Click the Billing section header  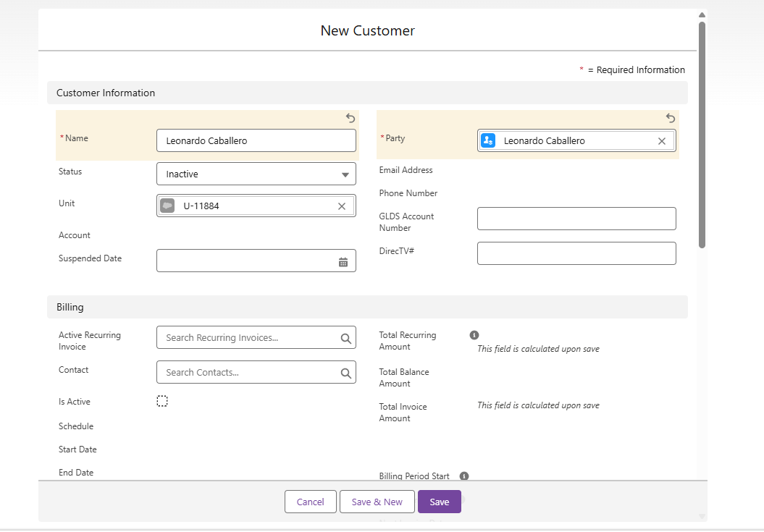[367, 307]
